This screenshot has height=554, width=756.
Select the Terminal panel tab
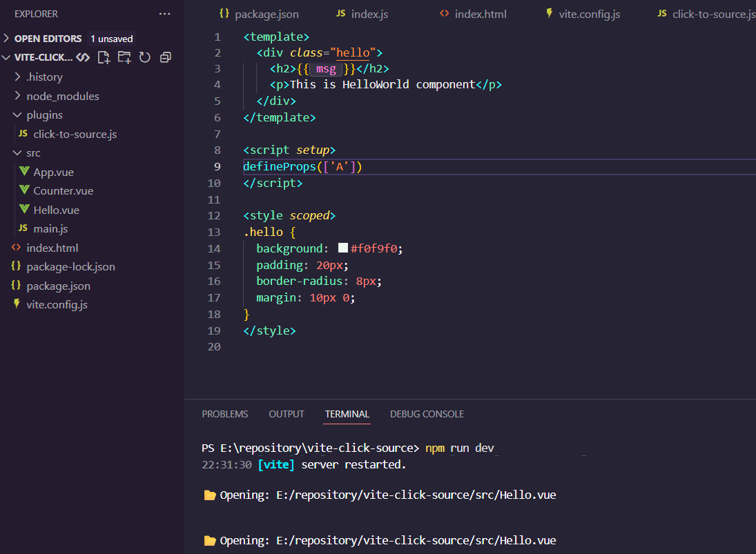[347, 415]
